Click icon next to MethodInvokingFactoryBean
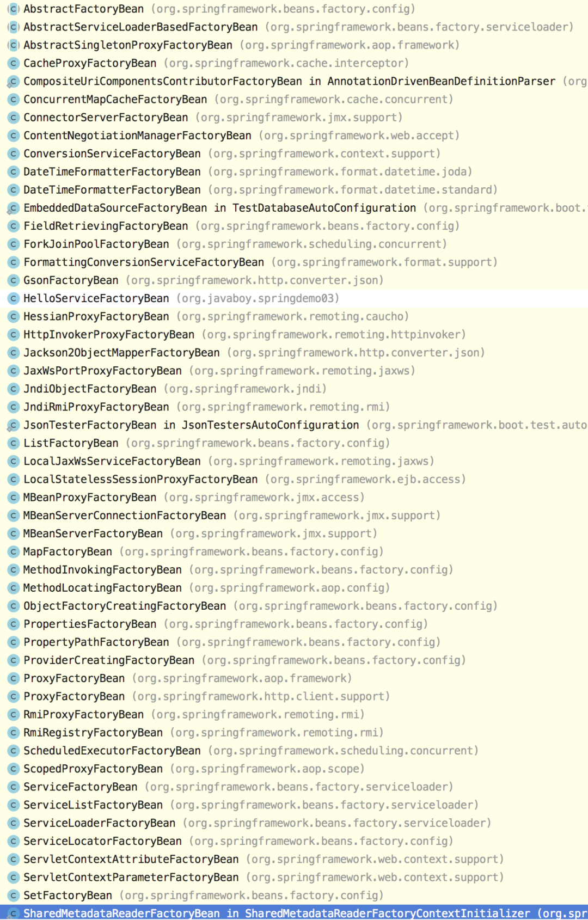 13,570
